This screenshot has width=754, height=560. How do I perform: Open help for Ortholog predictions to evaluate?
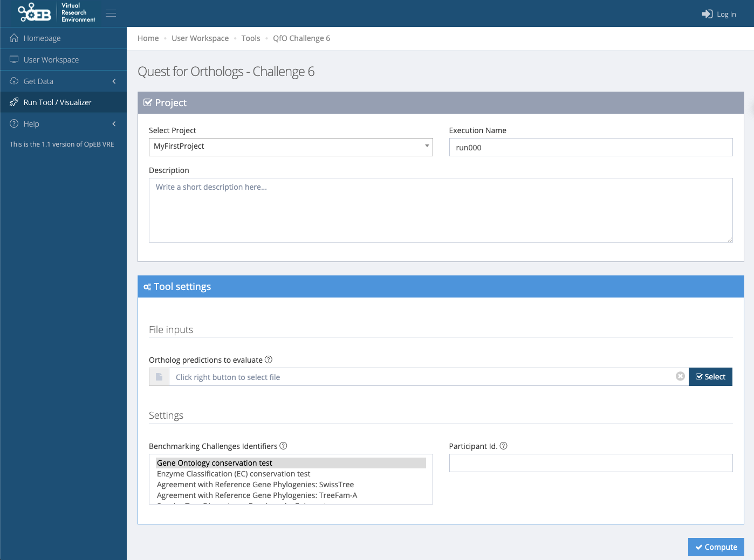(269, 359)
